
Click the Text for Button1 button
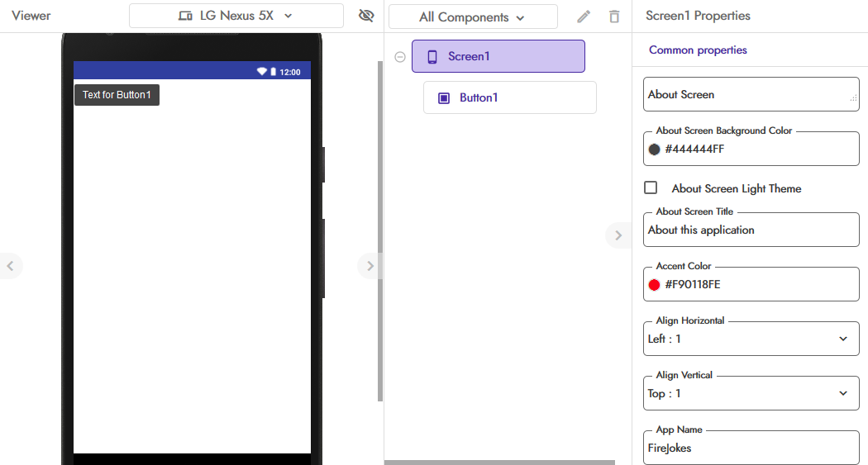pos(117,95)
